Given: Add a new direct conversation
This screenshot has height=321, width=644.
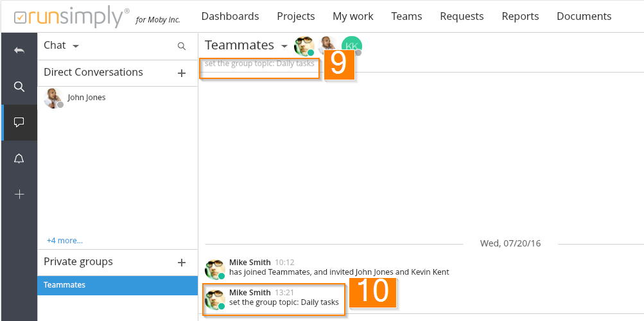Looking at the screenshot, I should [x=182, y=73].
